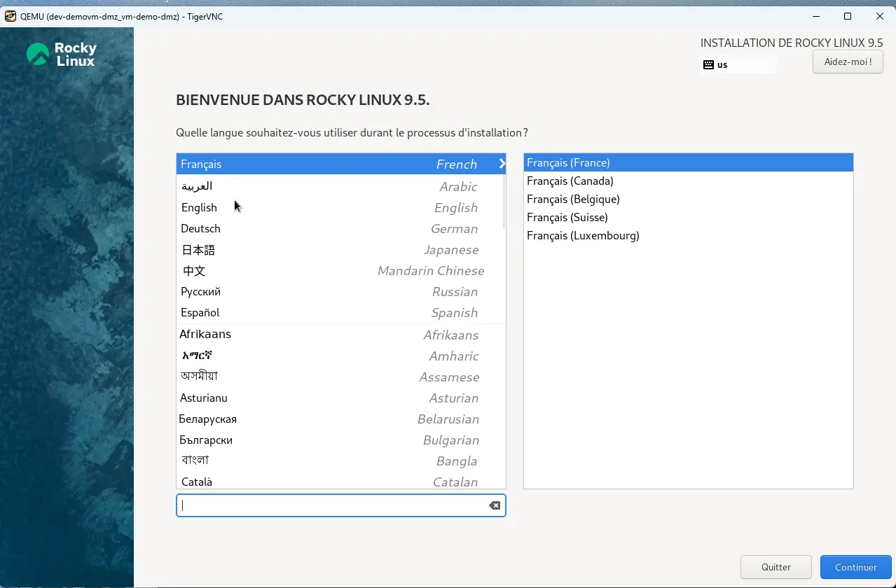Image resolution: width=896 pixels, height=588 pixels.
Task: Choose Français (Canada) as the locale
Action: pyautogui.click(x=570, y=181)
